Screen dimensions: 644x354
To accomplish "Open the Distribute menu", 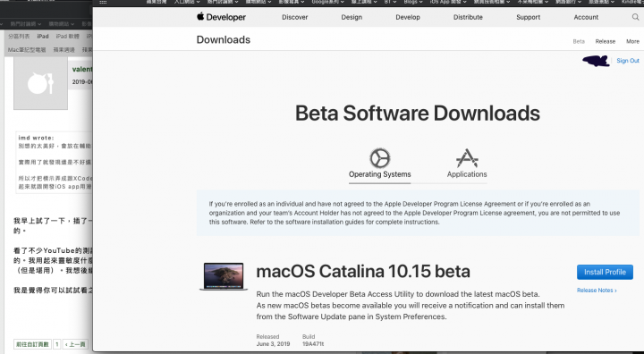I will 468,17.
